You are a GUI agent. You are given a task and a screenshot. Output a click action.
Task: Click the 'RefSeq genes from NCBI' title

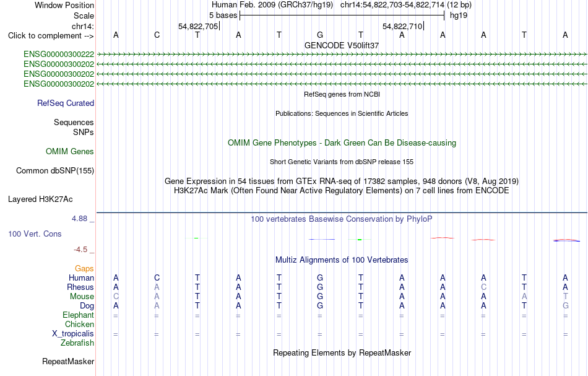tap(342, 95)
